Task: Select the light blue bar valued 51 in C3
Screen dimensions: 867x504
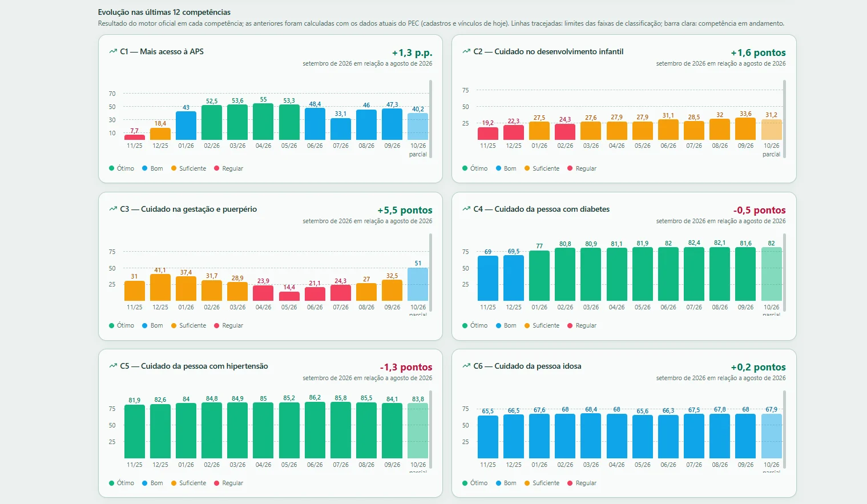Action: pos(418,284)
